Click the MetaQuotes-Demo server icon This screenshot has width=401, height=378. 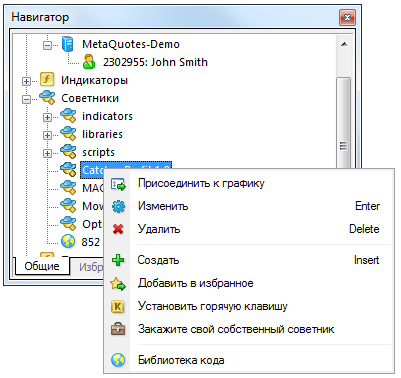tap(68, 44)
